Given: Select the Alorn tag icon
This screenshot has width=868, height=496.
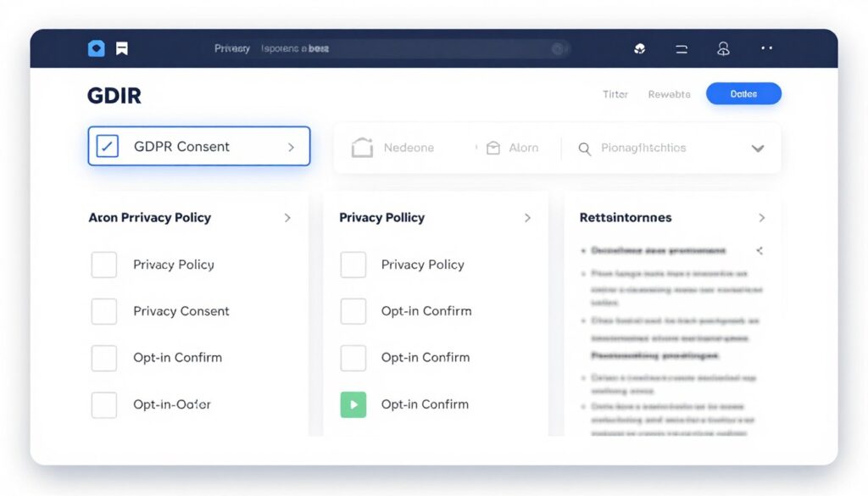Looking at the screenshot, I should pyautogui.click(x=492, y=148).
